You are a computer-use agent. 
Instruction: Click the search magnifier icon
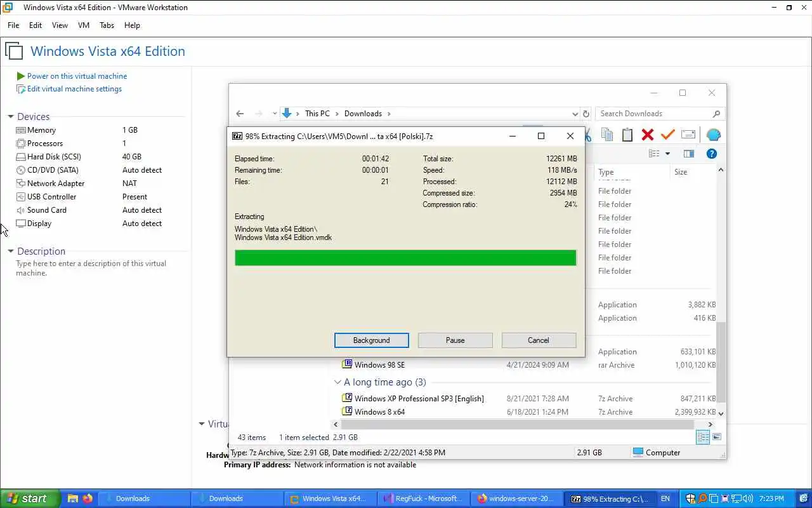pos(716,114)
